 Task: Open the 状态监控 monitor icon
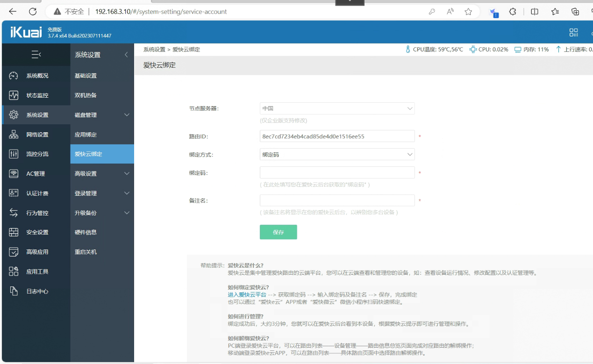tap(14, 95)
